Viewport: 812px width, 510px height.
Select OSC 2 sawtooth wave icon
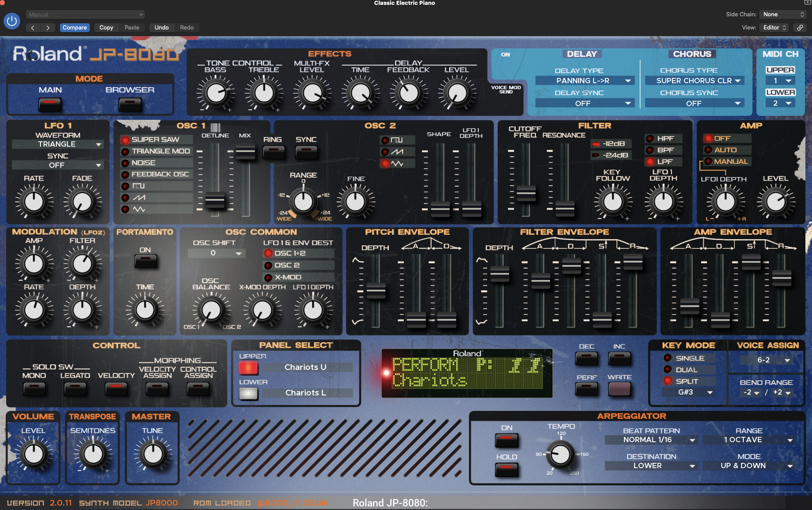click(x=397, y=152)
